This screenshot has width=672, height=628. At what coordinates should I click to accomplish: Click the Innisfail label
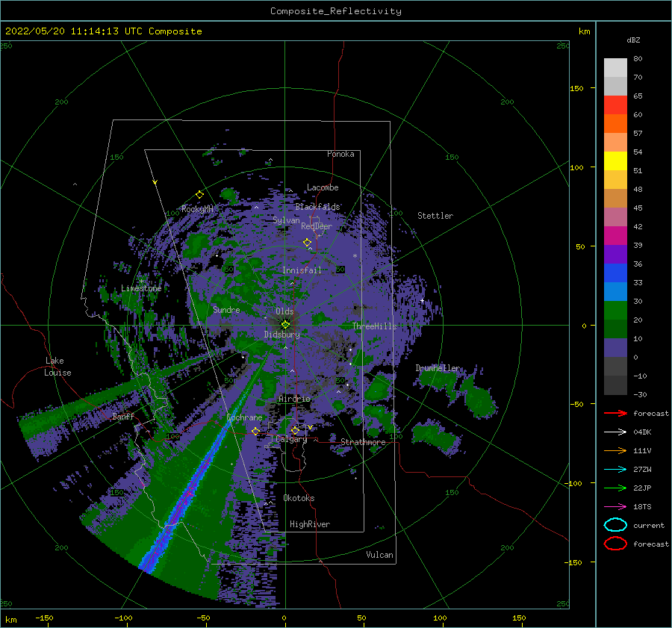tap(302, 270)
